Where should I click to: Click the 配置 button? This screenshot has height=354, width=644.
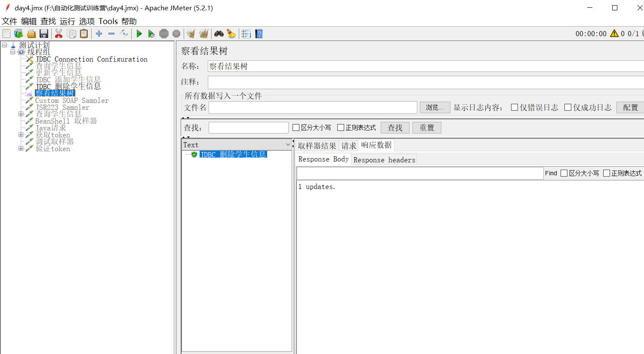631,107
